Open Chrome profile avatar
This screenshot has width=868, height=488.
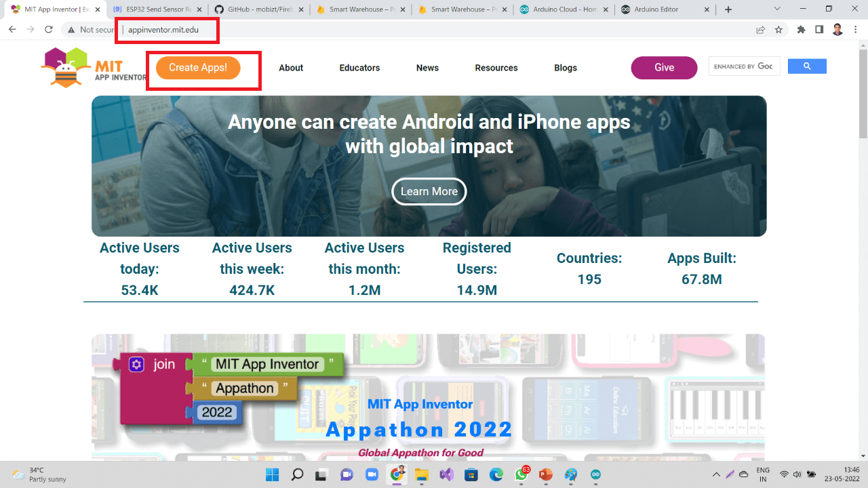tap(837, 30)
